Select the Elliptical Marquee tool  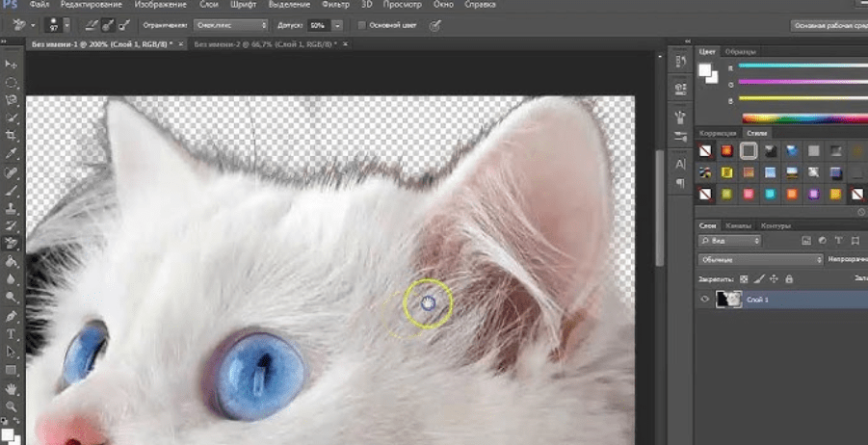click(11, 83)
